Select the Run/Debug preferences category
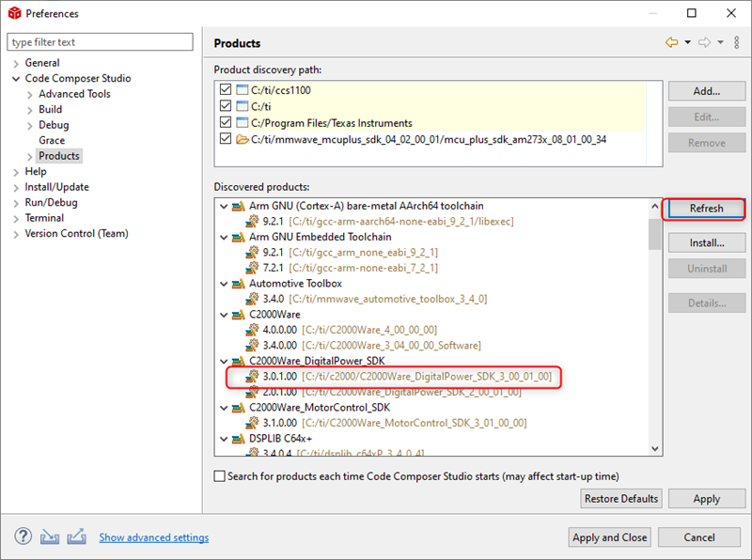The image size is (752, 560). point(51,202)
